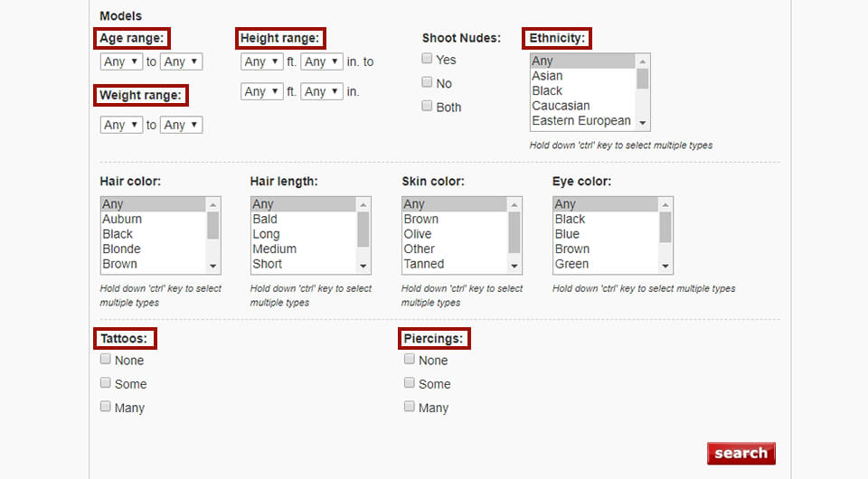Select 'Caucasian' in Ethnicity list
This screenshot has height=479, width=868.
coord(561,106)
